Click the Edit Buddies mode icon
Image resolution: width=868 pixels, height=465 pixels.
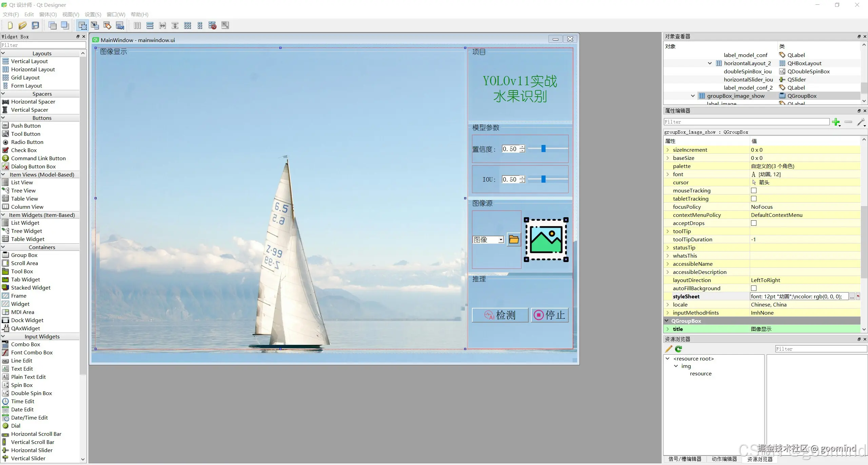pyautogui.click(x=107, y=25)
